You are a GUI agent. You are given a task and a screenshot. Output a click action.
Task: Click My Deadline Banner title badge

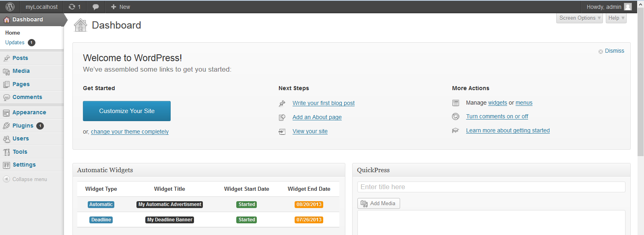coord(170,220)
